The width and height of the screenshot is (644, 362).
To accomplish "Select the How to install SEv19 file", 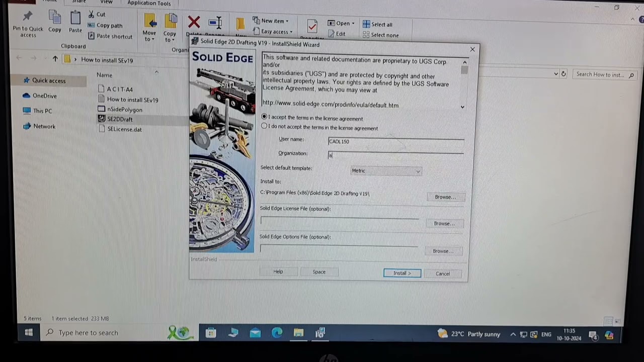I will click(x=132, y=100).
